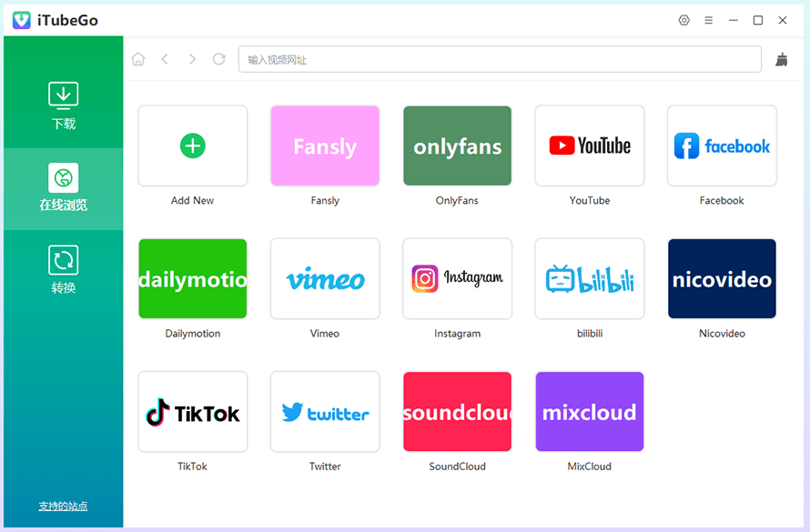Open the SoundCloud site tile
The width and height of the screenshot is (810, 532).
pyautogui.click(x=457, y=412)
